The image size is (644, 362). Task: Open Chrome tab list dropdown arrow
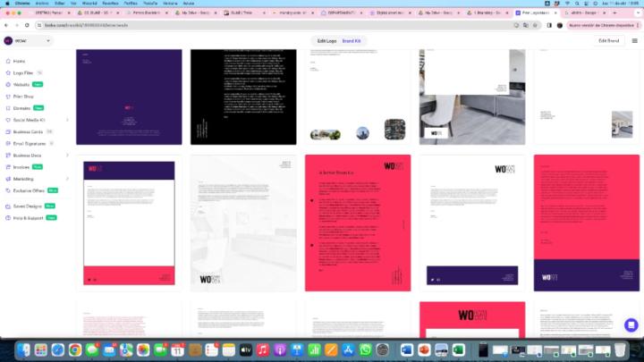[638, 13]
